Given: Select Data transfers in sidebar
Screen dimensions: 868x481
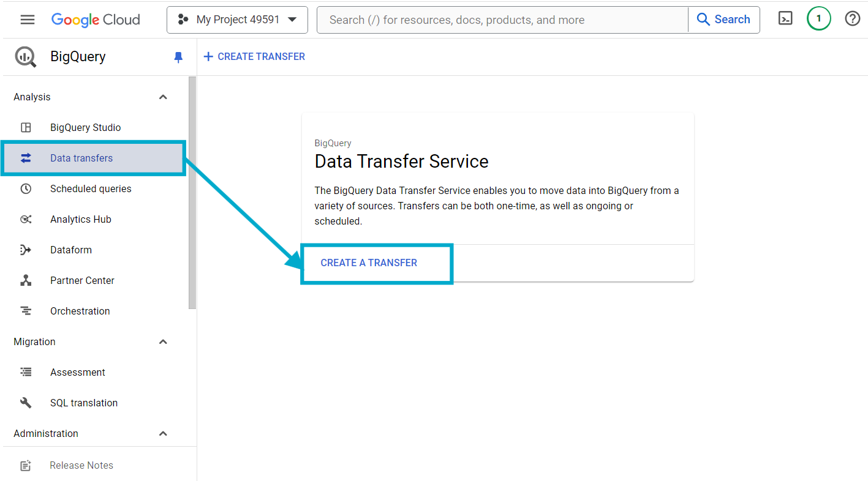Looking at the screenshot, I should pyautogui.click(x=95, y=158).
